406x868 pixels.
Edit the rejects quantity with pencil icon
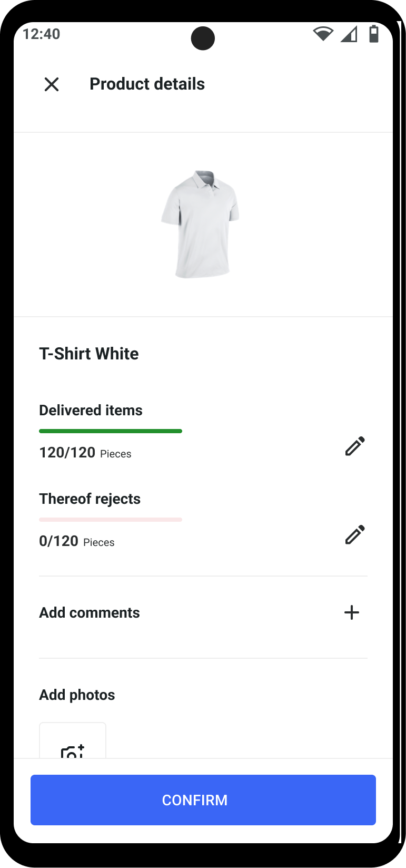(x=355, y=534)
